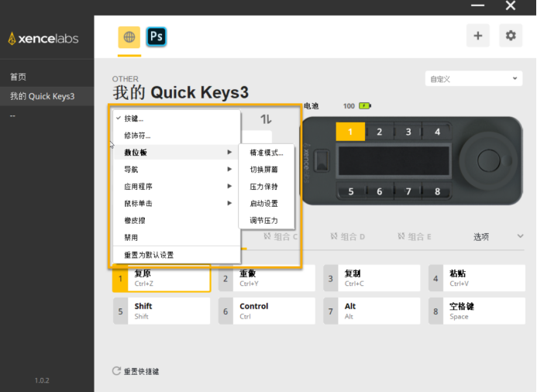The width and height of the screenshot is (537, 392).
Task: Click the battery value 100
Action: (349, 106)
